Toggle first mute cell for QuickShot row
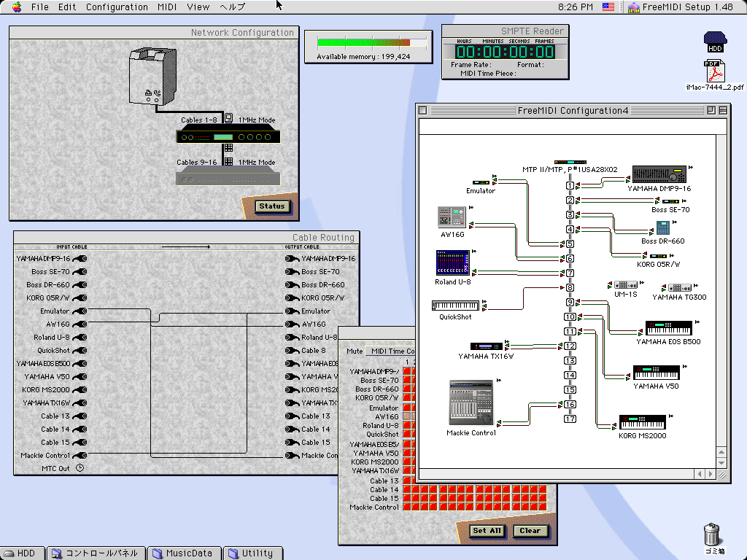 pos(407,435)
